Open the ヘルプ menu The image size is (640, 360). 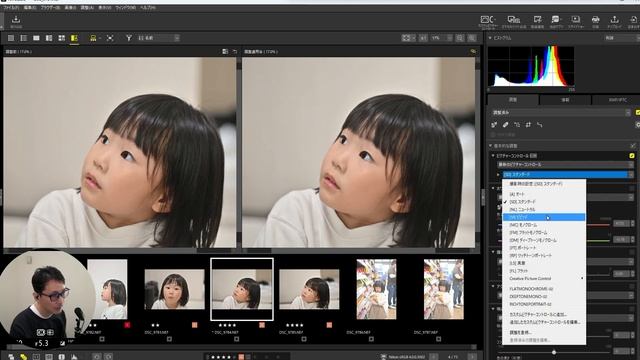pyautogui.click(x=148, y=8)
